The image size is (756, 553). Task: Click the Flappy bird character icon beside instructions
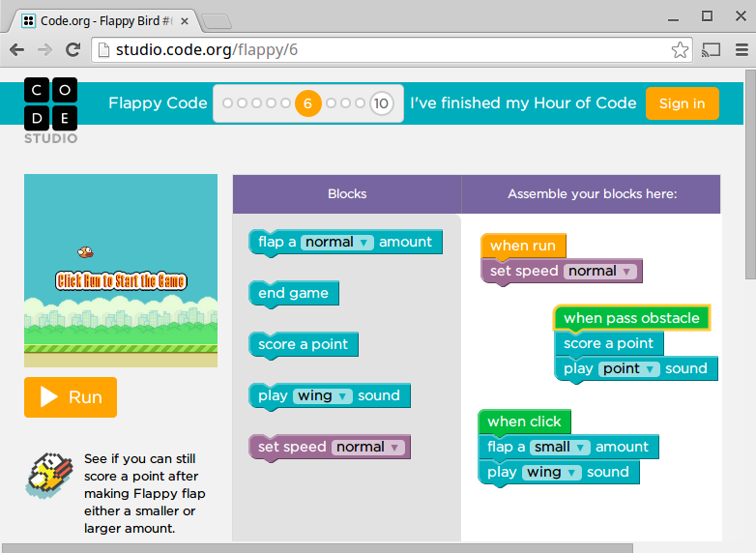(x=49, y=476)
